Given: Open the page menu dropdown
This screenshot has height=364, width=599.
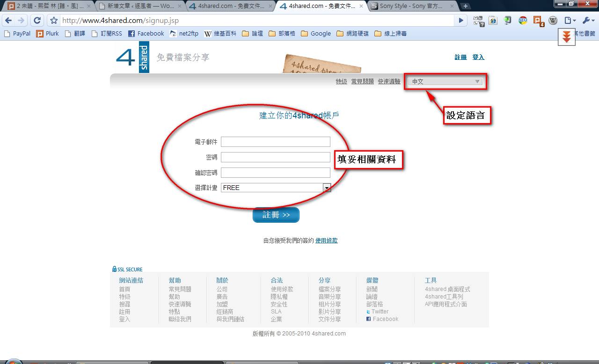Looking at the screenshot, I should click(570, 21).
